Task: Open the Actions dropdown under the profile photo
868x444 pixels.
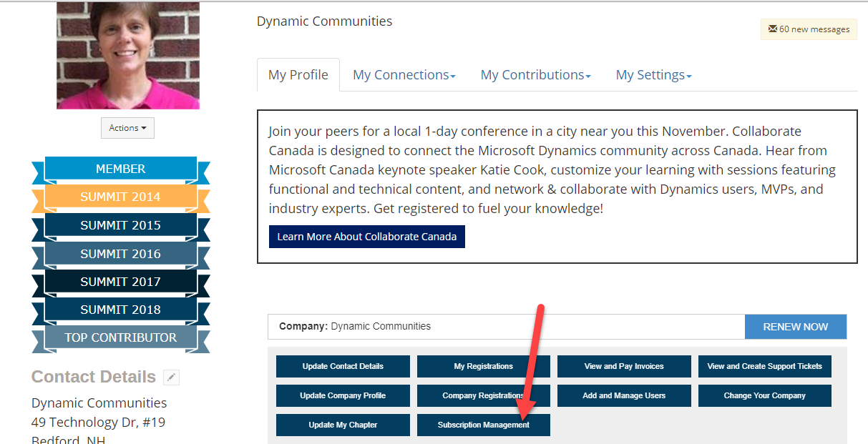Action: 127,128
